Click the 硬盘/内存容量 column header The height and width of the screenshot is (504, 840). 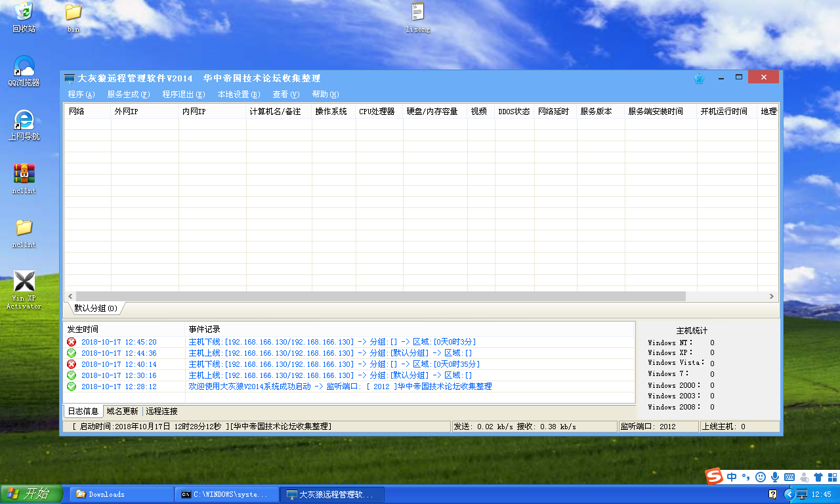[435, 112]
